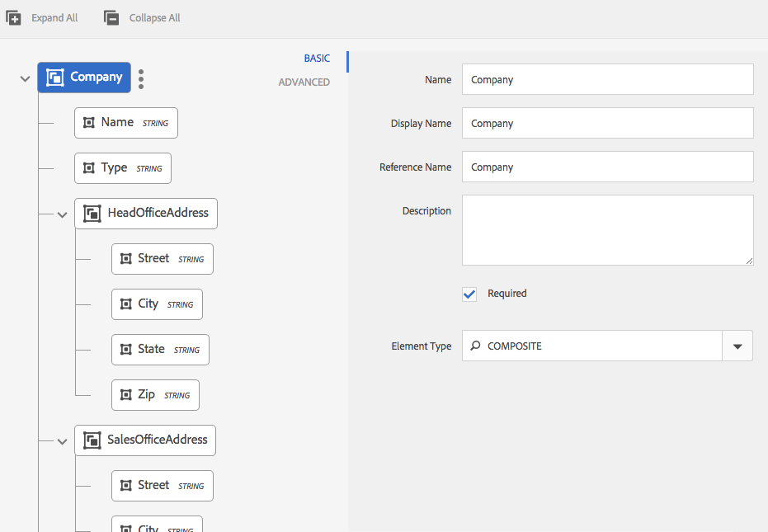Open the Company node three-dot menu

[141, 78]
